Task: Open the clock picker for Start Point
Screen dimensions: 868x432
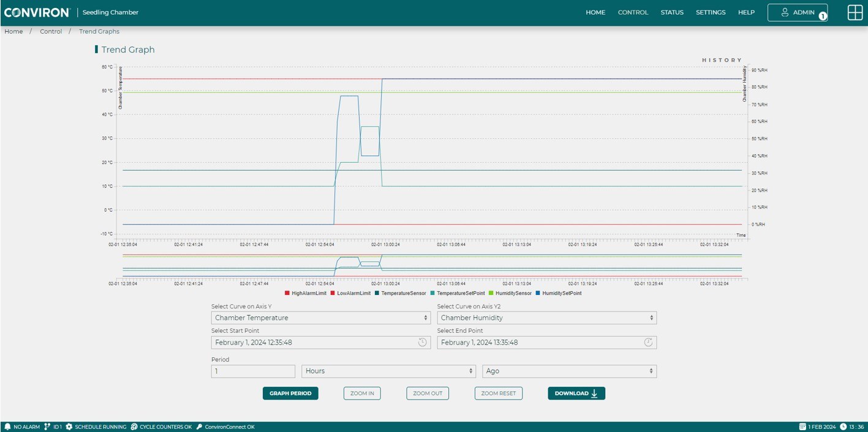Action: pos(422,342)
